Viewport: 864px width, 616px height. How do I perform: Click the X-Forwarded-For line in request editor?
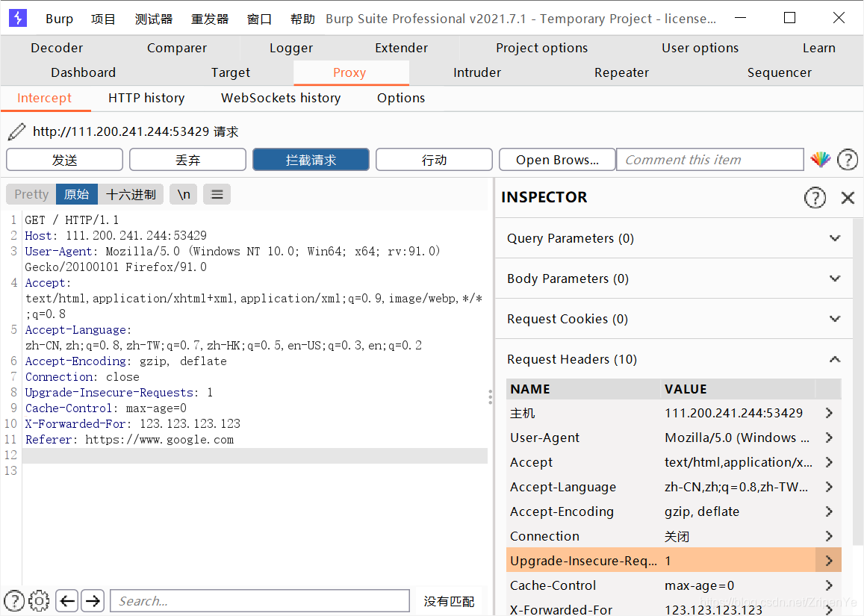pyautogui.click(x=133, y=423)
